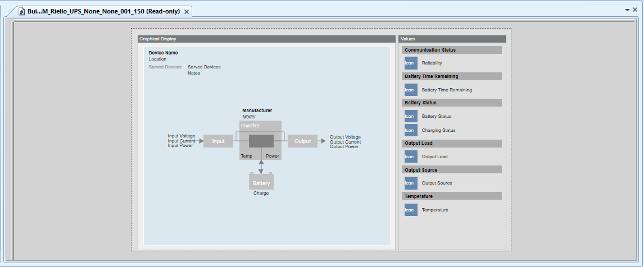
Task: Select the Battery block in diagram
Action: [261, 183]
